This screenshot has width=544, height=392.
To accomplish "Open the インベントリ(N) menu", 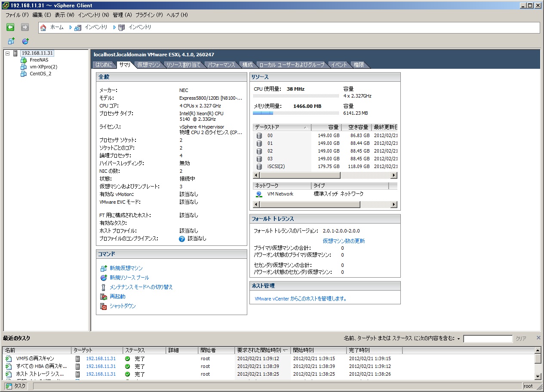I will pyautogui.click(x=93, y=15).
